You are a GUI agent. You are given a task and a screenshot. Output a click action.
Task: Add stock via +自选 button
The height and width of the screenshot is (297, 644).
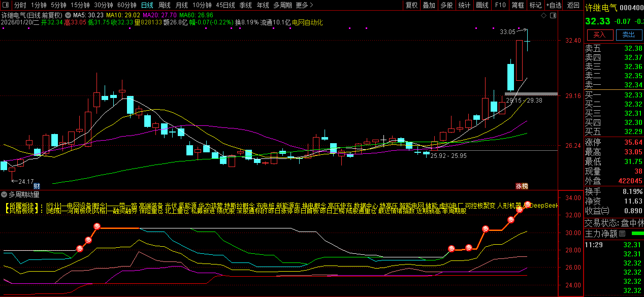(554, 5)
